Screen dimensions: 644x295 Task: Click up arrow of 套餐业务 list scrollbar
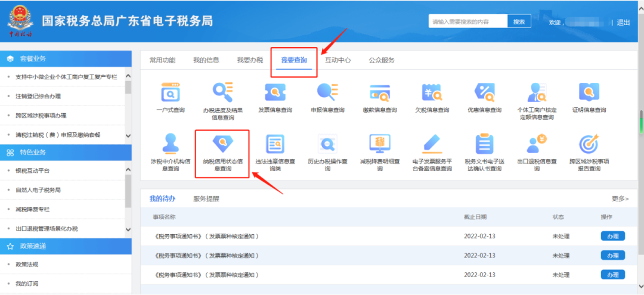point(128,76)
